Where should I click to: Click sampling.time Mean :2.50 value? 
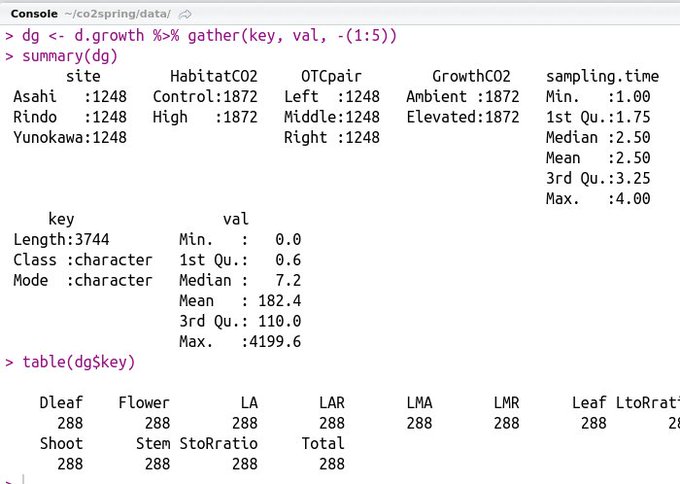tap(598, 157)
